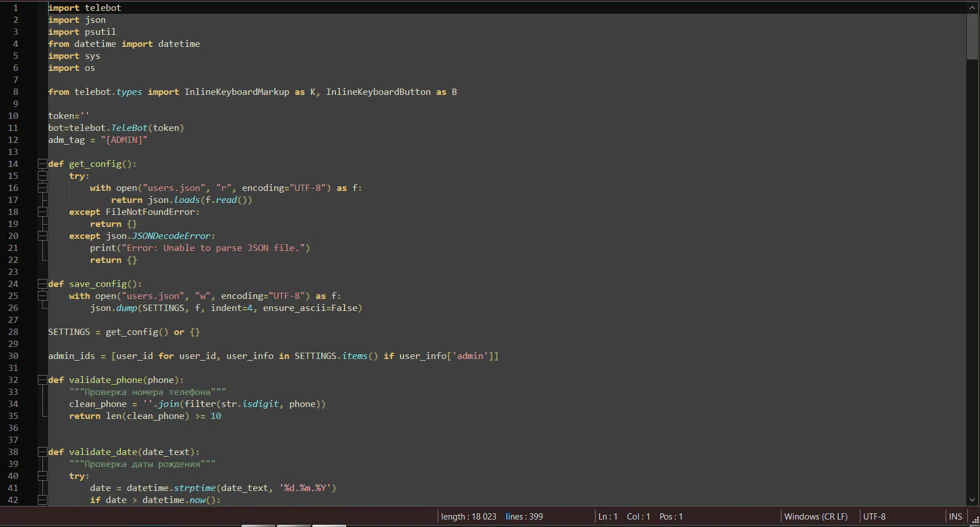Click the Col : 1 status entry
The image size is (980, 527).
638,517
